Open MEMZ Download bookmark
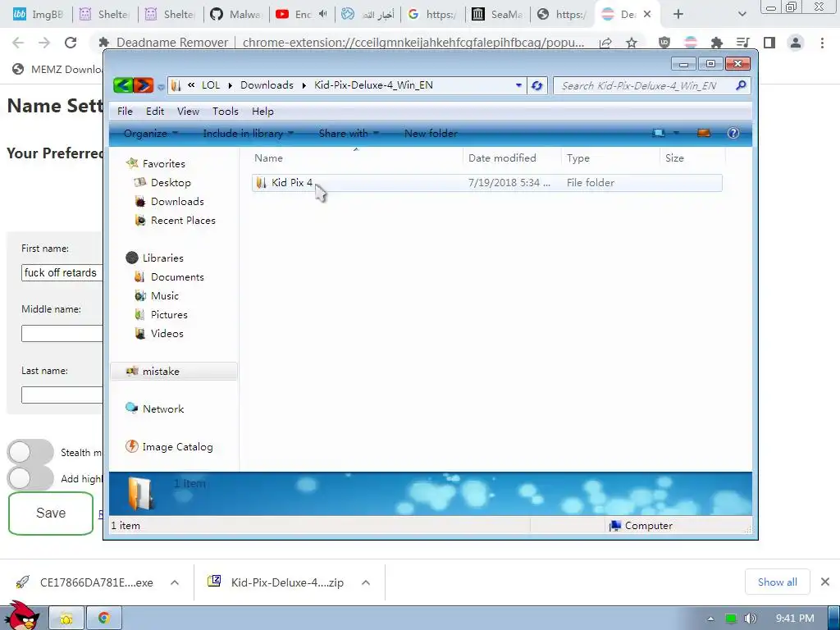This screenshot has width=840, height=630. pos(57,69)
